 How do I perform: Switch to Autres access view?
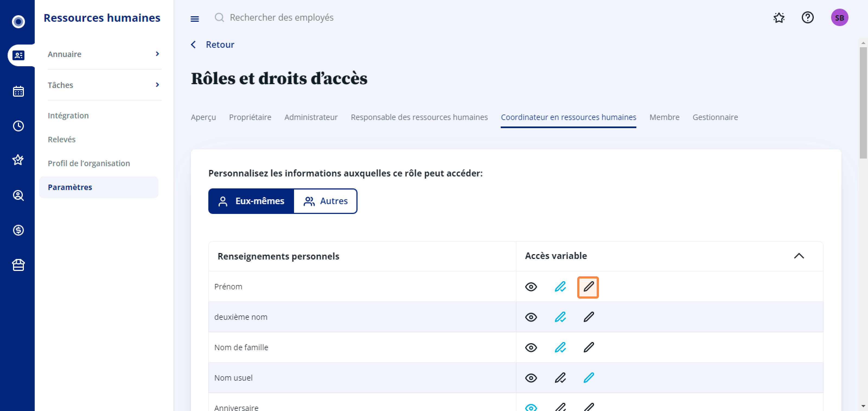tap(325, 201)
